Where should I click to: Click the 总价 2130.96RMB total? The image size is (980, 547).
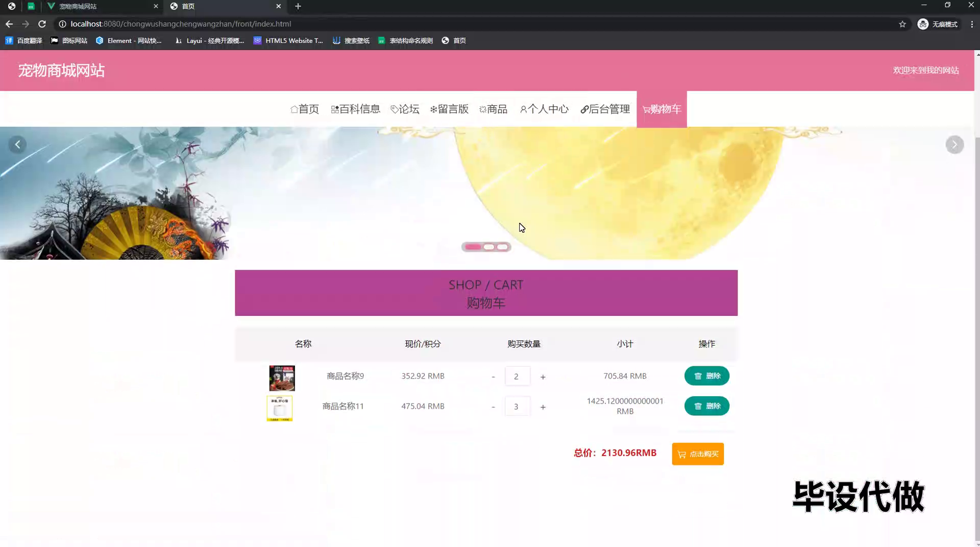coord(615,453)
